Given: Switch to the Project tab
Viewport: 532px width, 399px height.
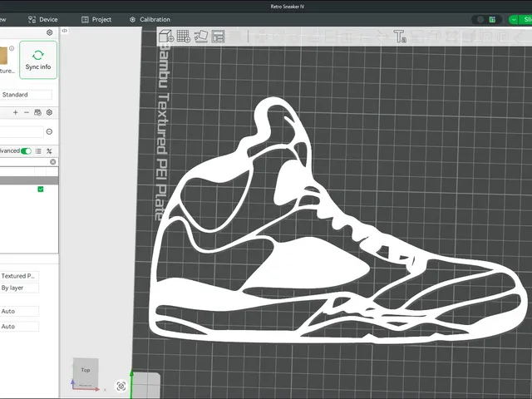Looking at the screenshot, I should coord(96,20).
